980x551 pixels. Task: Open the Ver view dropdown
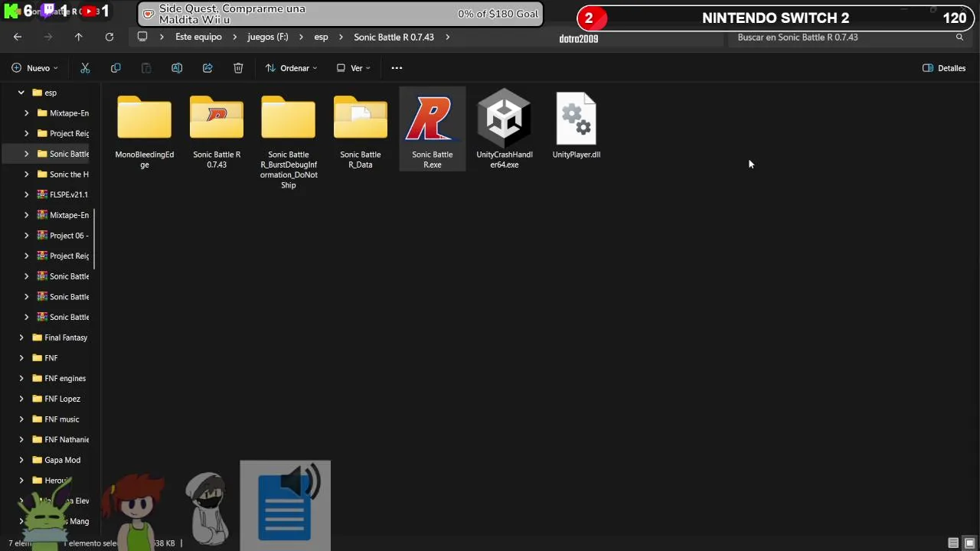[354, 68]
